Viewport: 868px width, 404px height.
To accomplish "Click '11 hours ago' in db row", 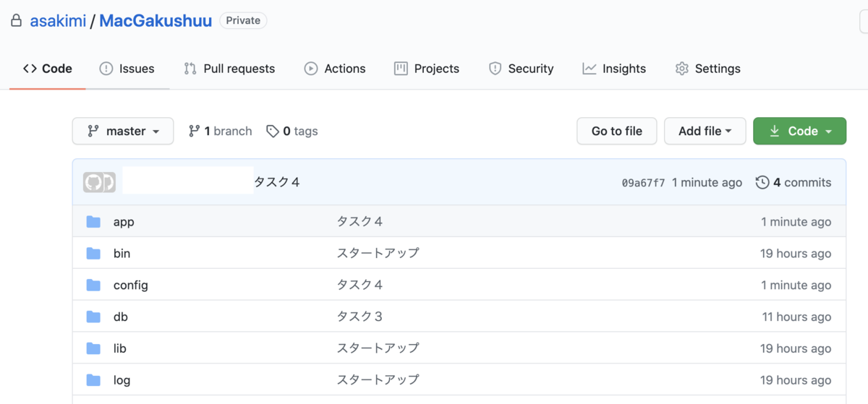I will point(796,317).
